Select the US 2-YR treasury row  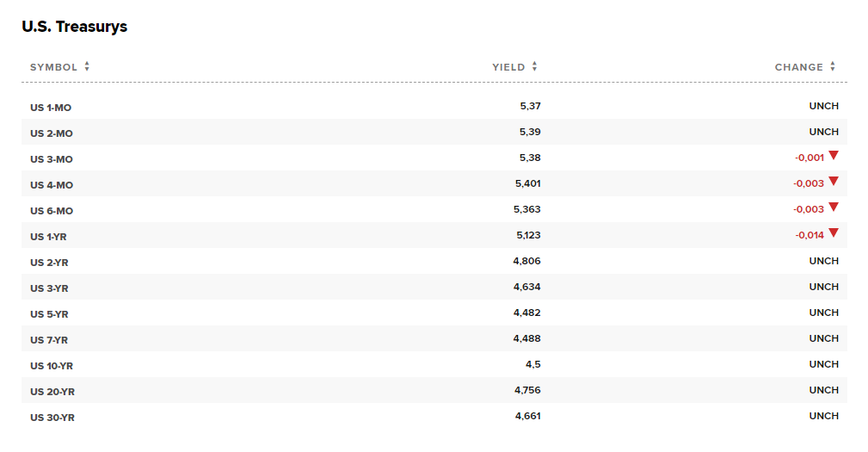pyautogui.click(x=434, y=261)
